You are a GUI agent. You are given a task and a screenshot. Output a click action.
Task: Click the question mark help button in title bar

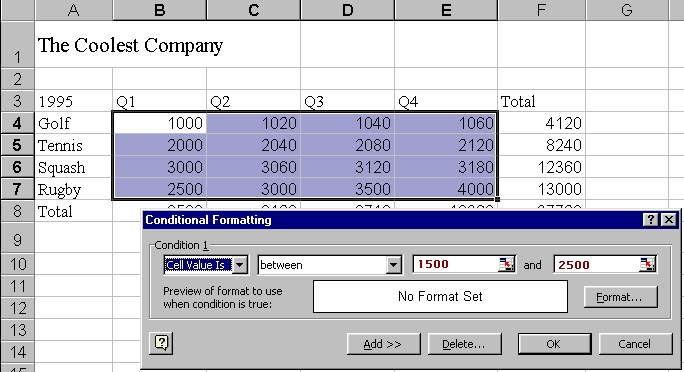coord(650,219)
